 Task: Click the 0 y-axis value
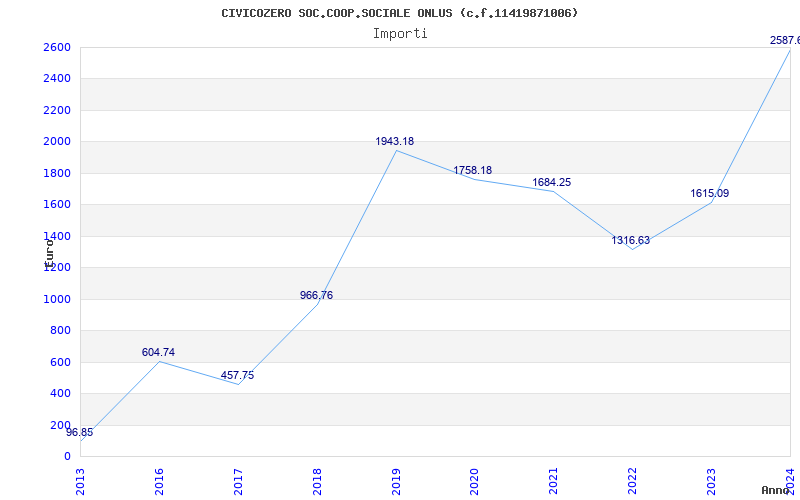pos(67,457)
